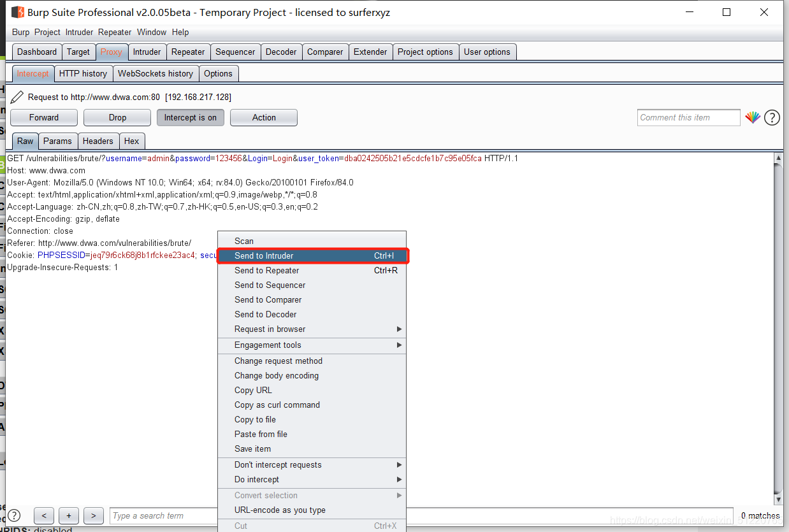Open the HTTP history sub-tab
Image resolution: width=789 pixels, height=532 pixels.
pos(83,73)
